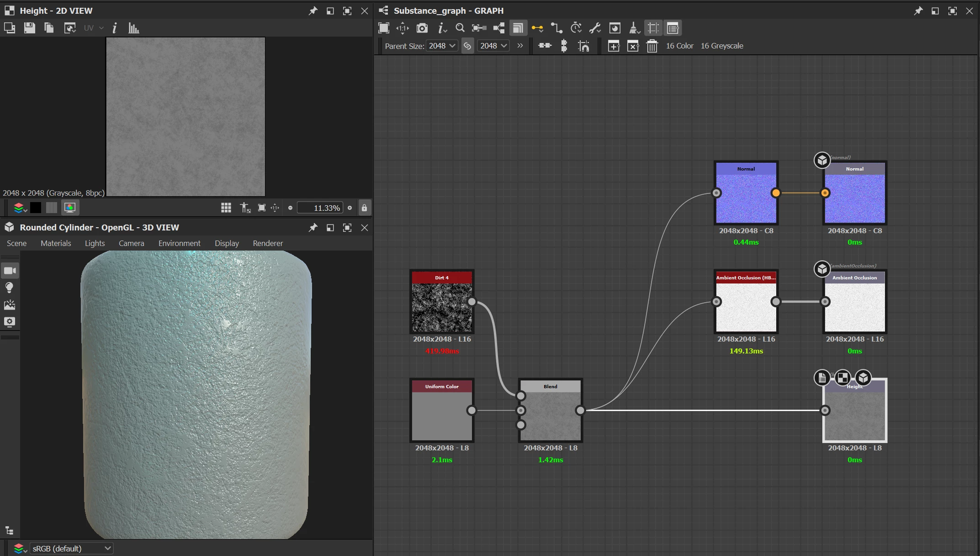980x556 pixels.
Task: Open the first Parent Size 2048 dropdown
Action: coord(441,46)
